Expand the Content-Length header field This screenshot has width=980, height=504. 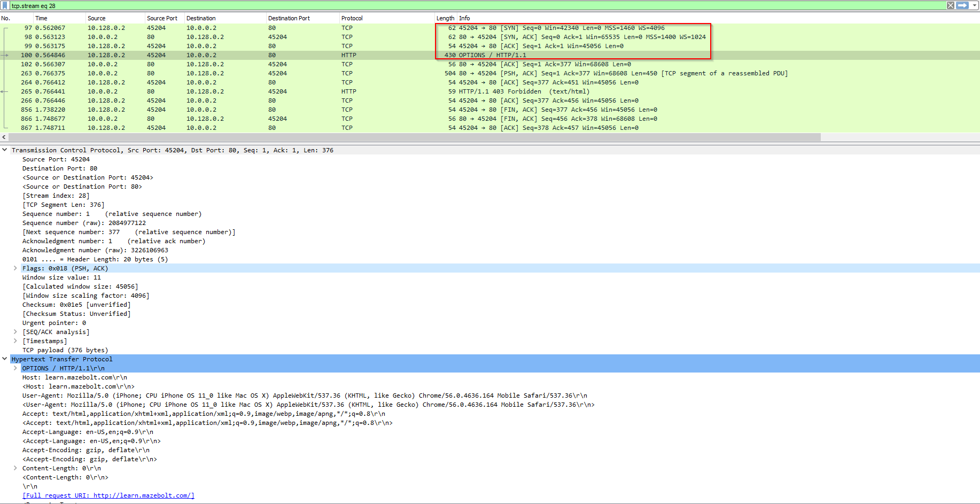(x=15, y=468)
